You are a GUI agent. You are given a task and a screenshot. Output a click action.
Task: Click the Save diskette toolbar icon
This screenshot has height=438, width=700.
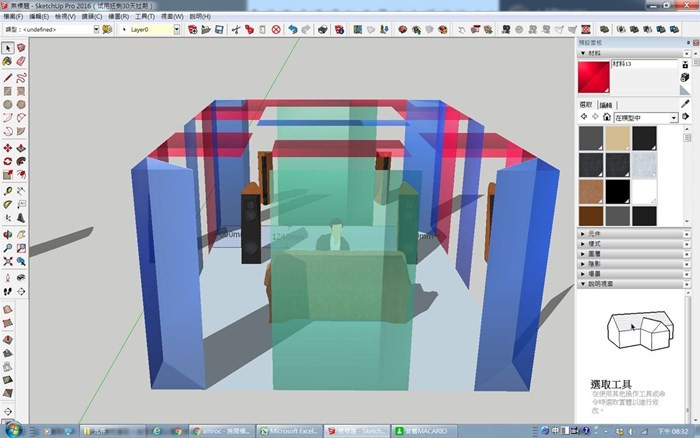[219, 29]
